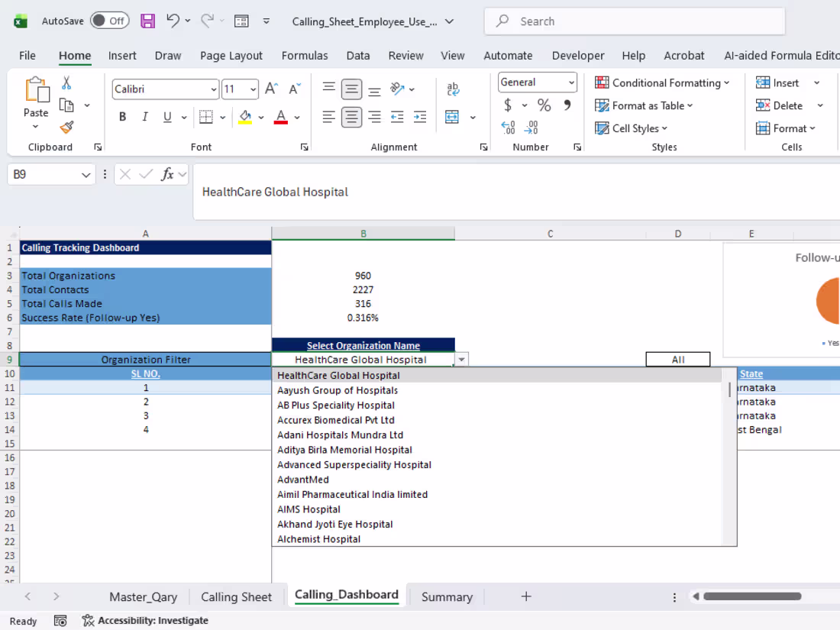Click the Save icon in title bar
Screen dimensions: 840x630
click(147, 21)
